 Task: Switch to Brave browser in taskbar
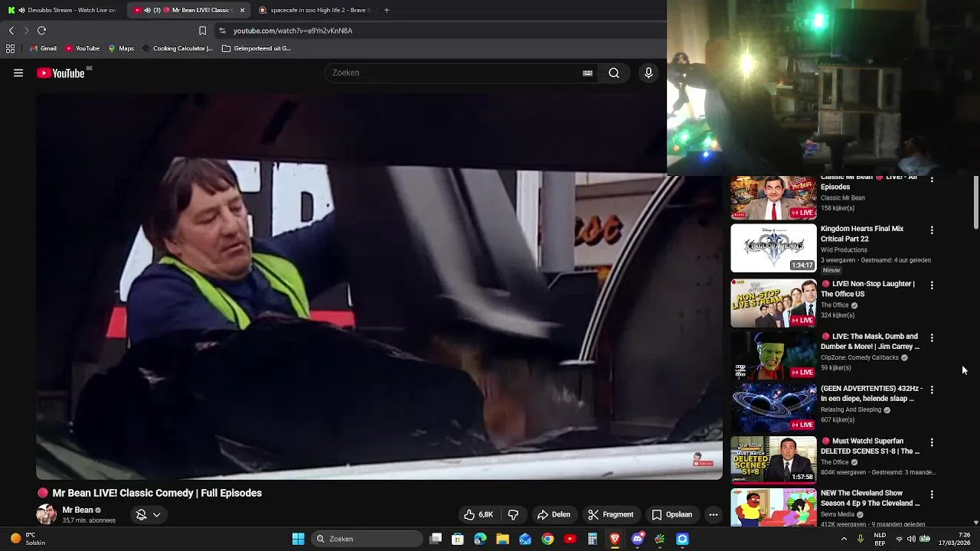tap(615, 539)
